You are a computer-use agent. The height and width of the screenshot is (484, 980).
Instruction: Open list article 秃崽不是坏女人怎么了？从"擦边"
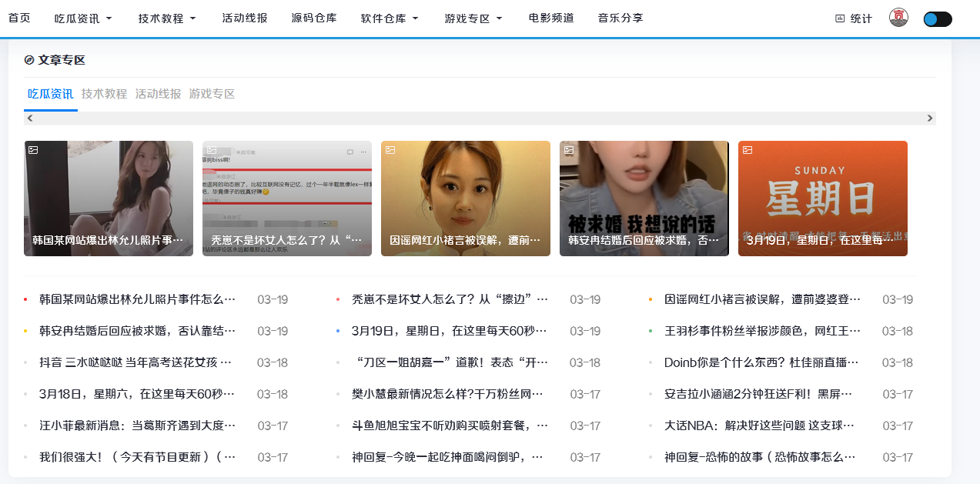(x=450, y=299)
